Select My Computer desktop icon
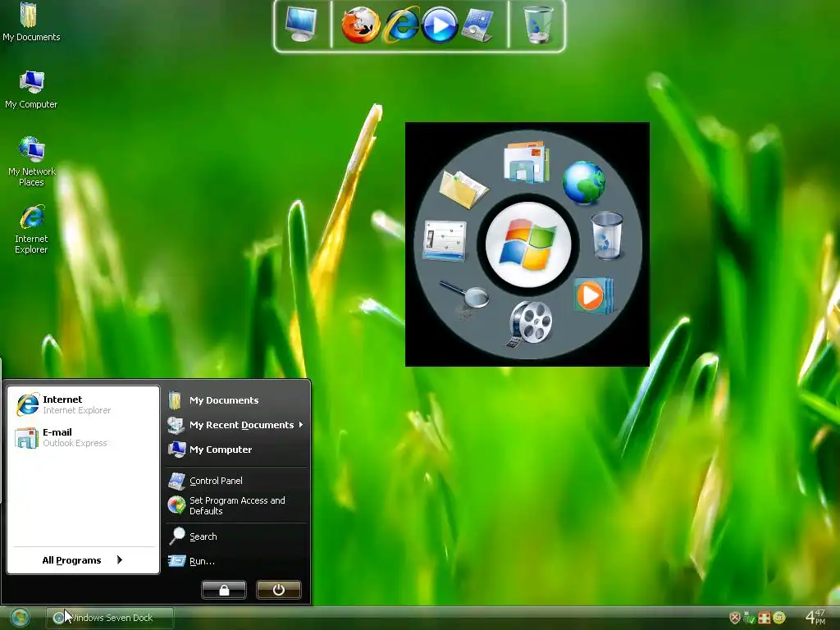The width and height of the screenshot is (840, 630). pos(31,89)
